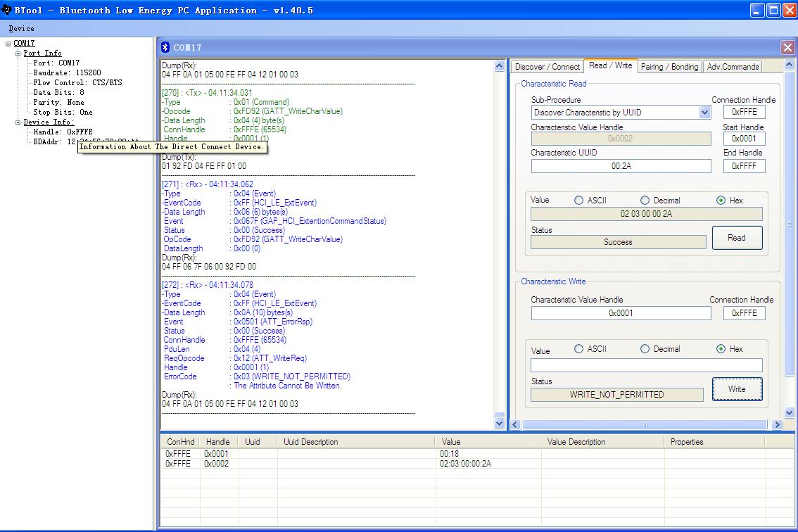Screen dimensions: 798x532
Task: Click the End Handle field
Action: [744, 166]
